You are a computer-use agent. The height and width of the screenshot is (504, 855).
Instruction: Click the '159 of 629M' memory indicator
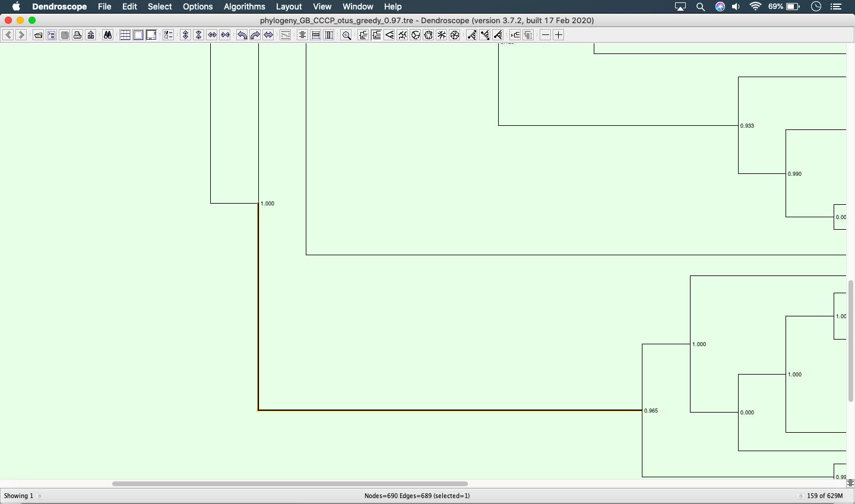[x=825, y=496]
